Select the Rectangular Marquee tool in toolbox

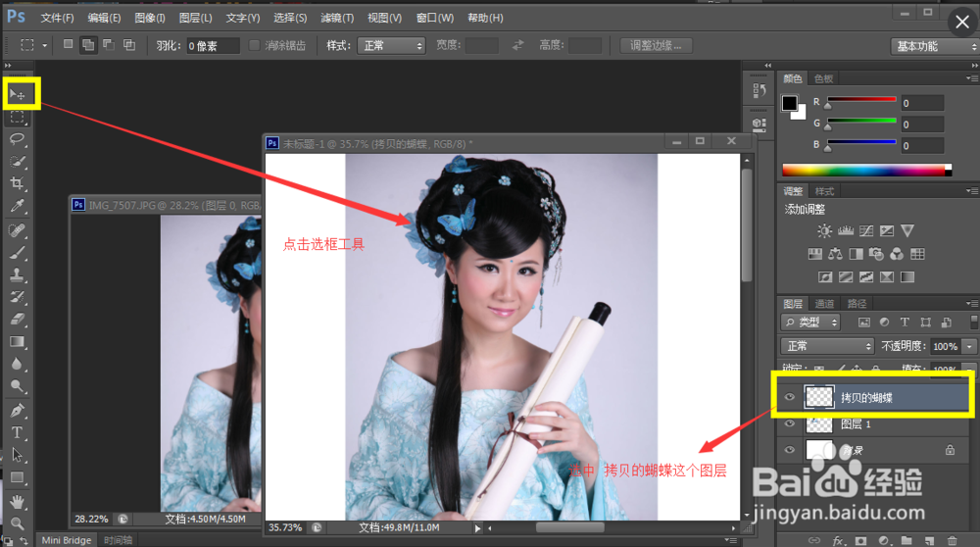click(18, 117)
